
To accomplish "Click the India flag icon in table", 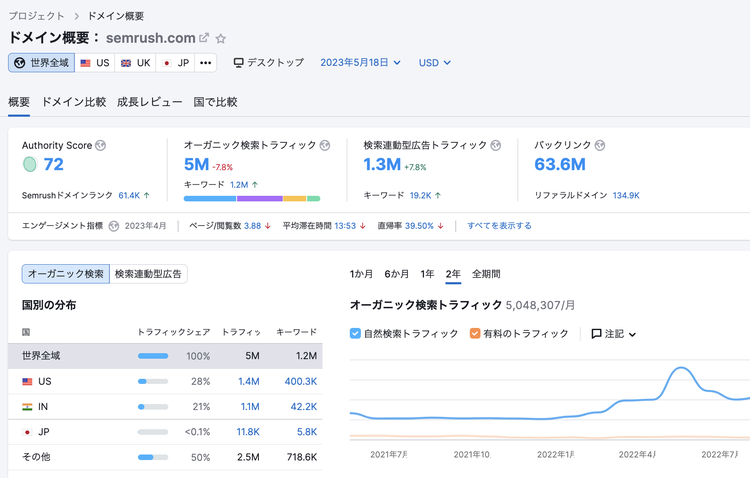I will [x=27, y=407].
